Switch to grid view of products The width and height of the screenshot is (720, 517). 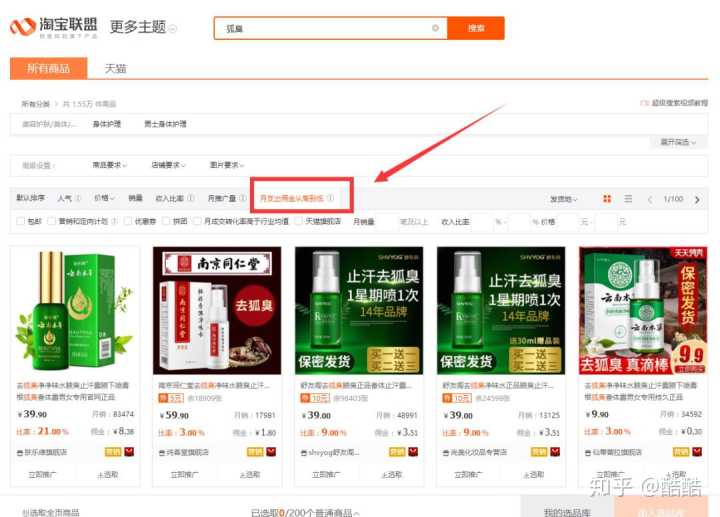607,199
